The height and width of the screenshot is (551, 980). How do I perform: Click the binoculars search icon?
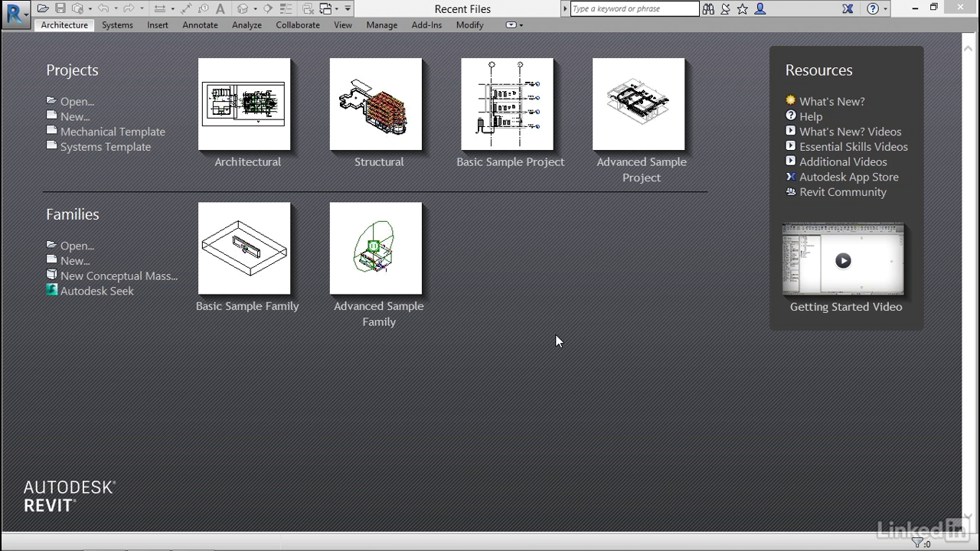(x=708, y=8)
